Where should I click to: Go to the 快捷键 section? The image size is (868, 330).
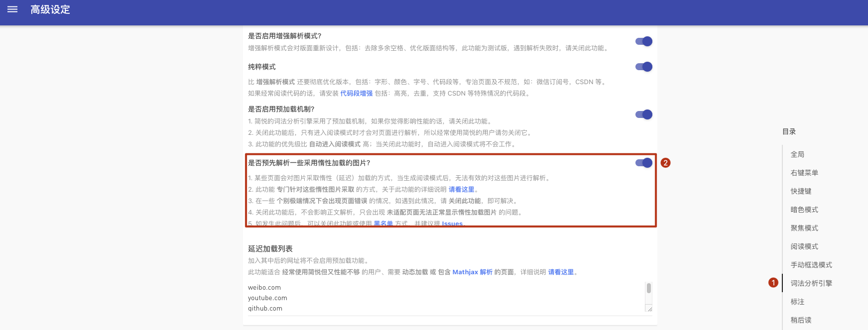pyautogui.click(x=801, y=191)
